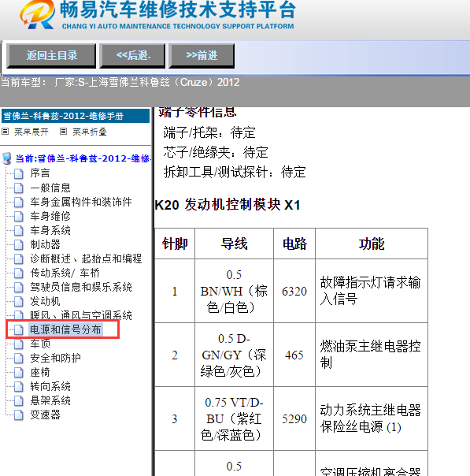Open the 制动器 section

45,244
